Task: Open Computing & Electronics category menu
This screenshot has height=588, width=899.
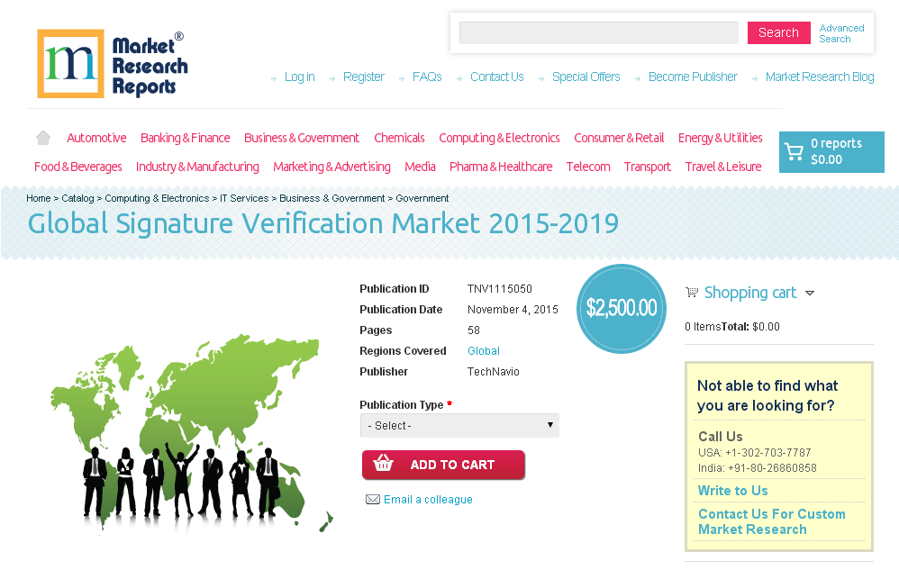Action: pos(499,138)
